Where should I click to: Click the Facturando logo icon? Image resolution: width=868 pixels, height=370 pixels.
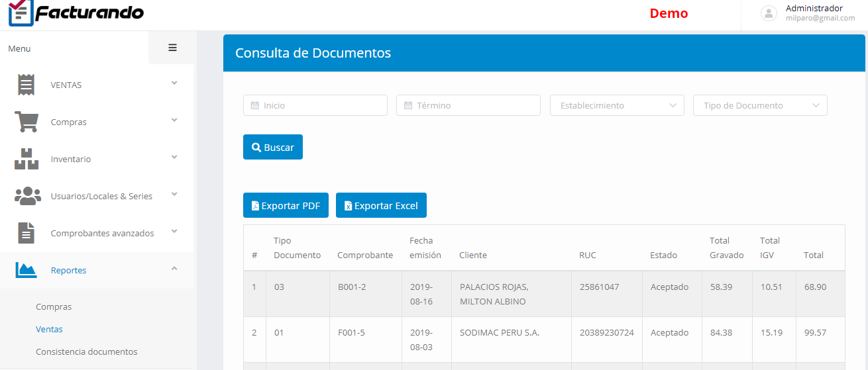coord(21,13)
